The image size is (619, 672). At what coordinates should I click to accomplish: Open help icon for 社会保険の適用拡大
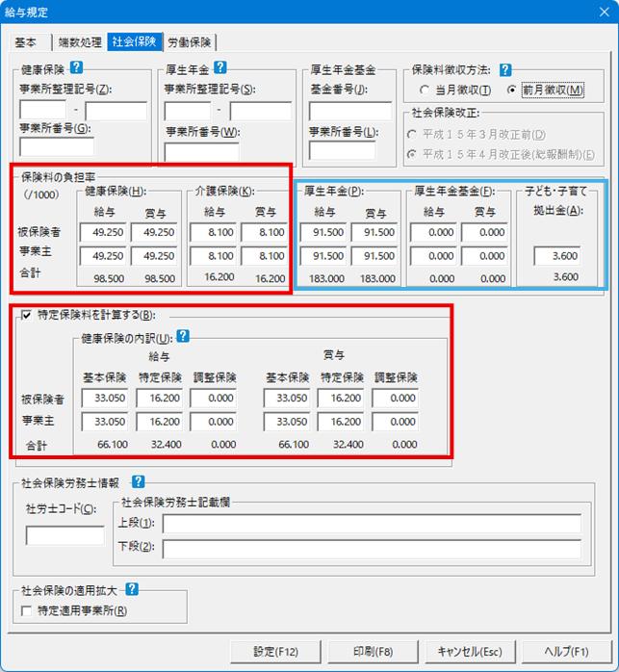click(132, 589)
